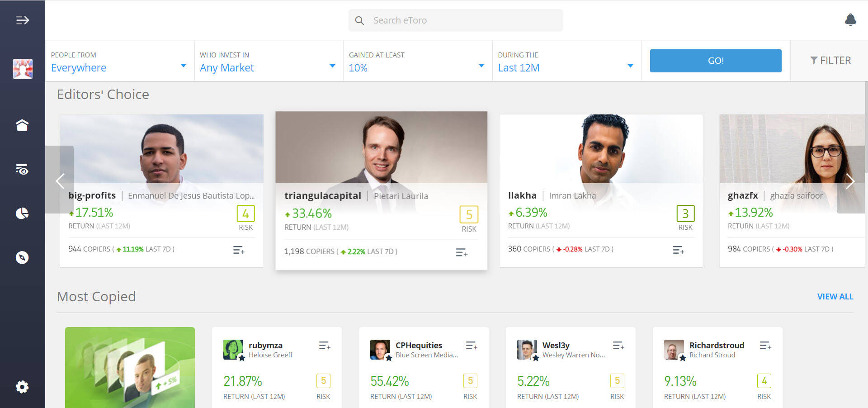This screenshot has height=408, width=868.
Task: Open the Gained At Least 10% dropdown
Action: [418, 61]
